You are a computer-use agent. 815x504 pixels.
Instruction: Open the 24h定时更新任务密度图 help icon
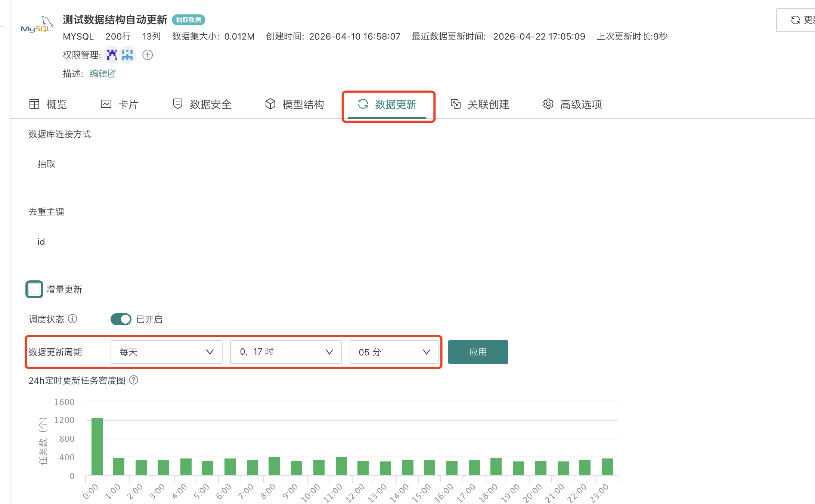[x=134, y=380]
